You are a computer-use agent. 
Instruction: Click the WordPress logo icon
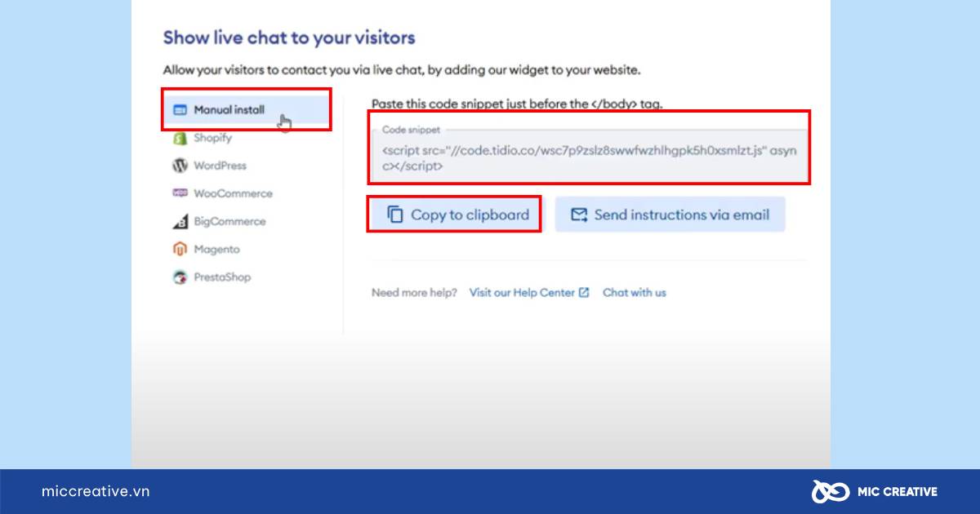coord(180,166)
